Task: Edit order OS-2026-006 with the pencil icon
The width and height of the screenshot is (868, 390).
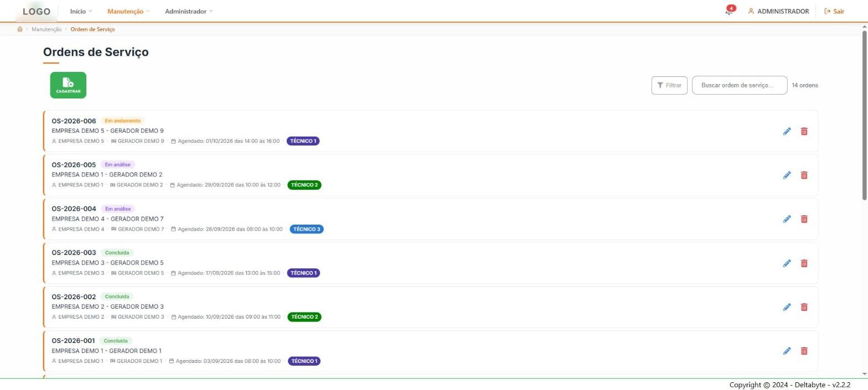Action: pos(787,131)
